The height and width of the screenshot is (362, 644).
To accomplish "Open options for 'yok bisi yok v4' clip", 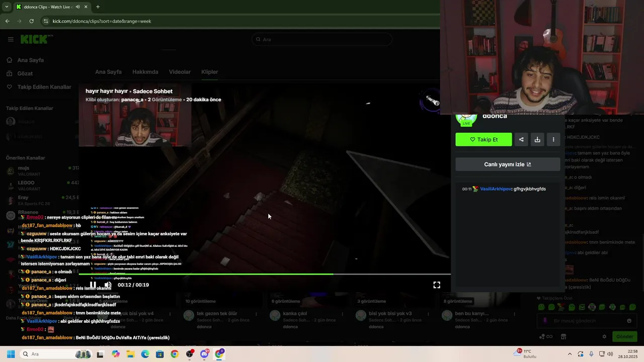I will point(171,314).
